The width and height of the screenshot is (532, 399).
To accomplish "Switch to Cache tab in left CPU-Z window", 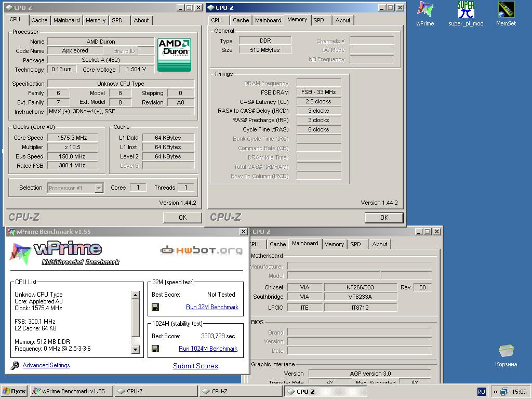I will (39, 20).
